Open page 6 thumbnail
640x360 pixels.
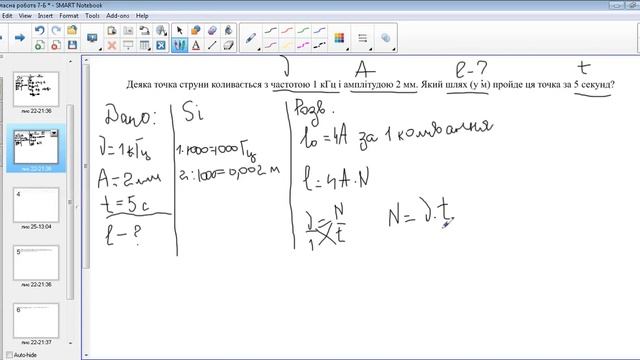click(x=36, y=321)
